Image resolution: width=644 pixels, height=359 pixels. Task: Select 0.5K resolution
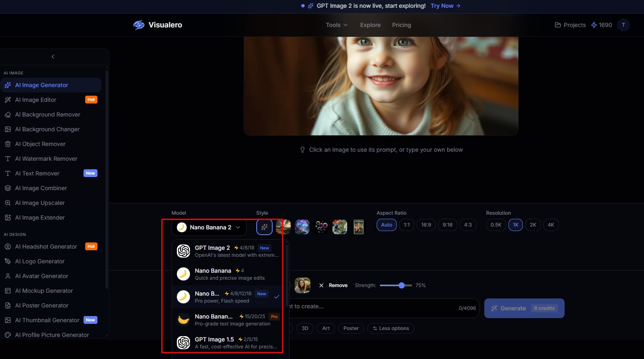click(x=496, y=225)
